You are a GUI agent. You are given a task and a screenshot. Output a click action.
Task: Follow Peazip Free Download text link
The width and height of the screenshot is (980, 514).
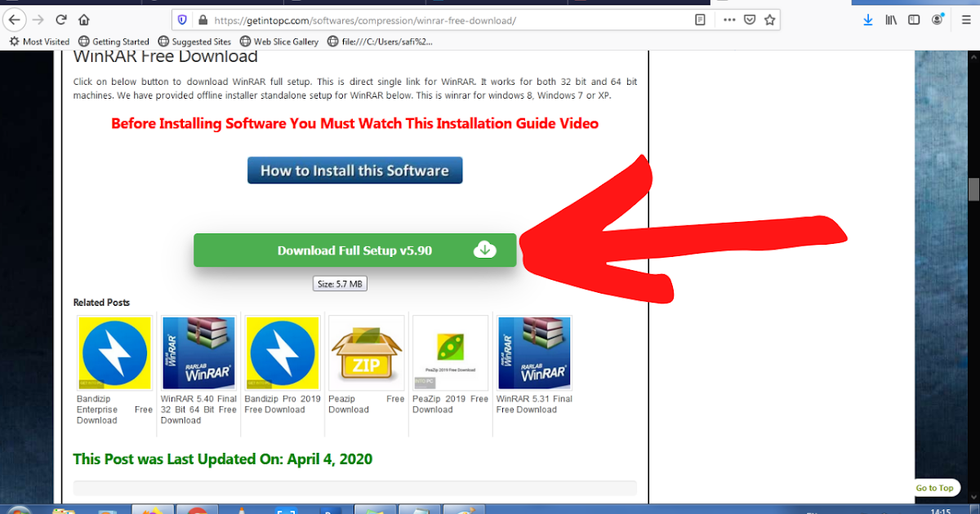click(x=367, y=404)
